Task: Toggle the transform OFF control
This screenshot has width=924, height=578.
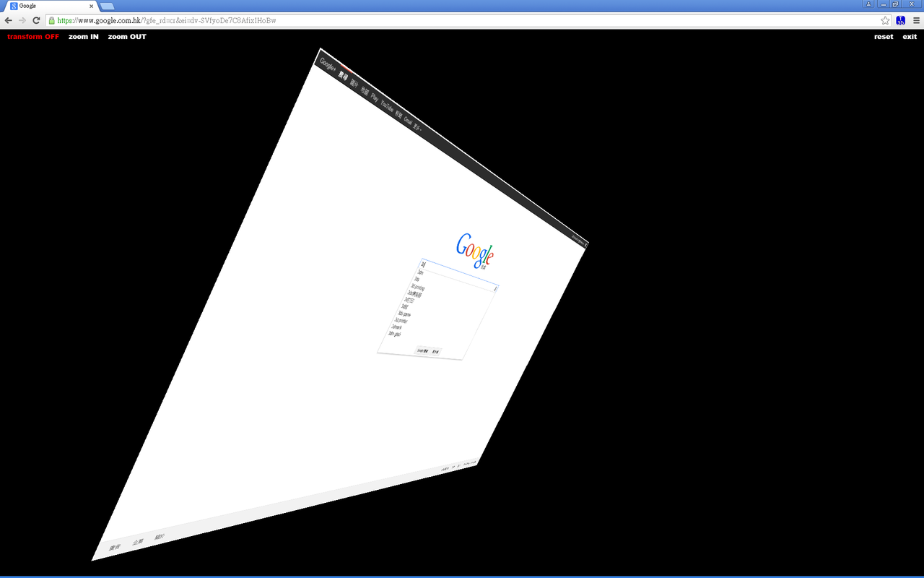Action: (33, 37)
